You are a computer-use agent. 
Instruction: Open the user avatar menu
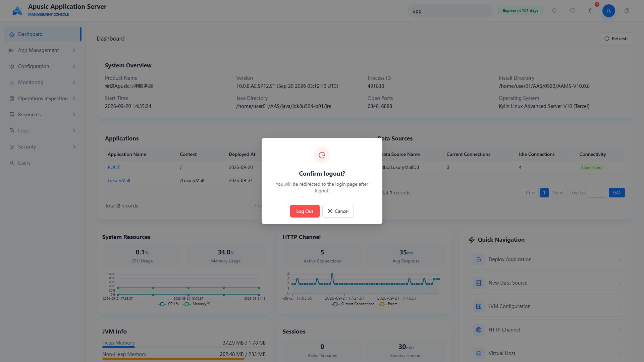point(609,11)
